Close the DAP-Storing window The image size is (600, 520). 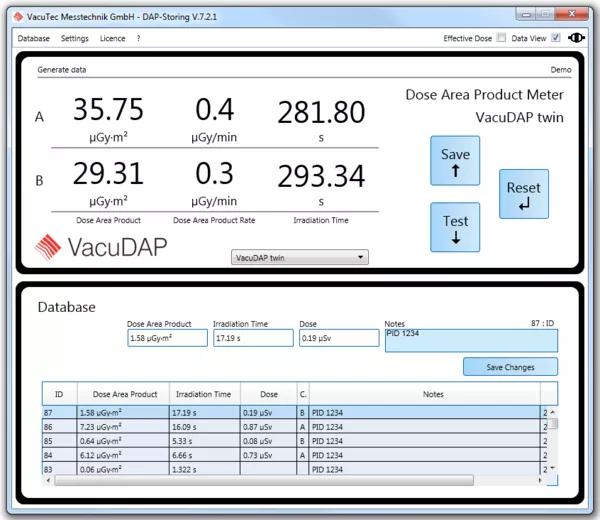click(x=572, y=14)
